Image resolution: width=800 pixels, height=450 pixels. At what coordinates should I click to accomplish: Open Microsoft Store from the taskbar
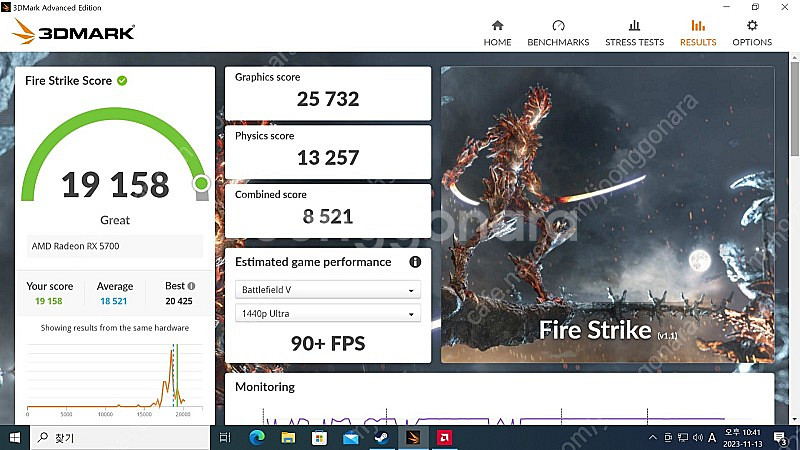pyautogui.click(x=319, y=438)
